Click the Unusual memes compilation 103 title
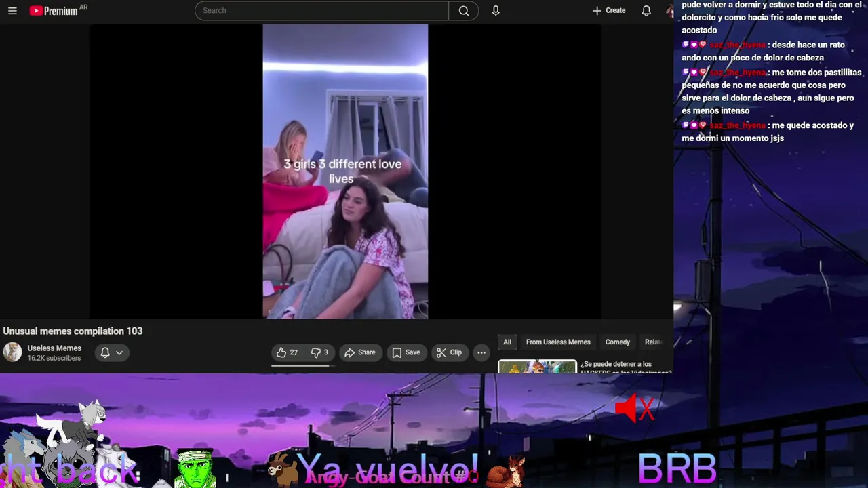This screenshot has width=868, height=488. 73,331
